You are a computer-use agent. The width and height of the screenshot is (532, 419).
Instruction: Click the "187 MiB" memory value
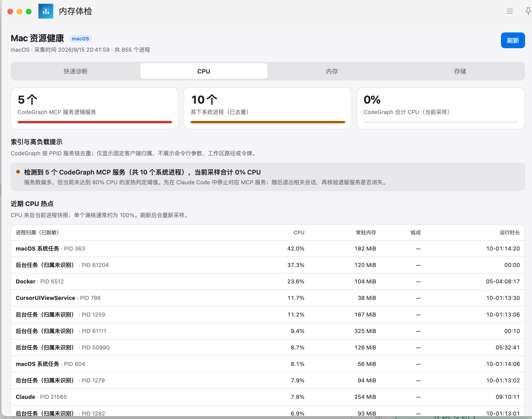click(x=365, y=314)
